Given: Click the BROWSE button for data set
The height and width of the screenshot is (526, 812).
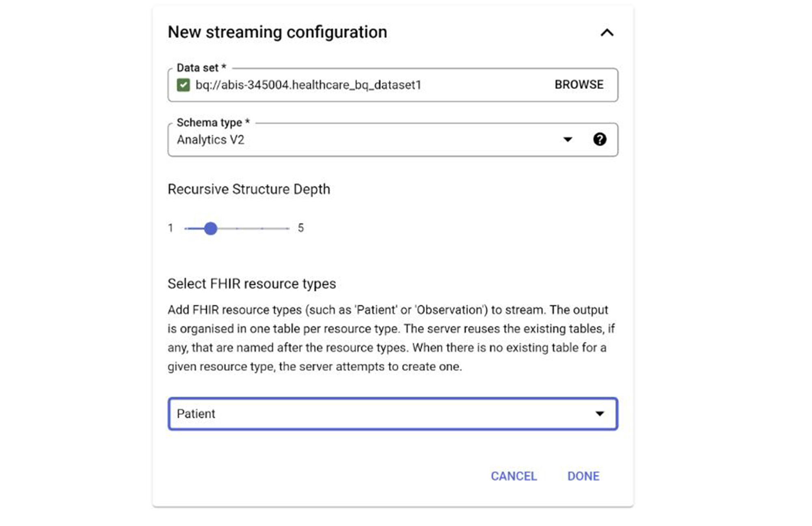Looking at the screenshot, I should 579,84.
